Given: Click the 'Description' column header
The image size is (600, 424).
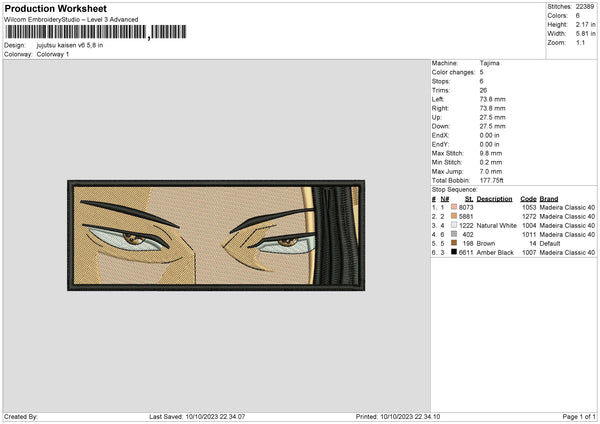Looking at the screenshot, I should click(494, 199).
